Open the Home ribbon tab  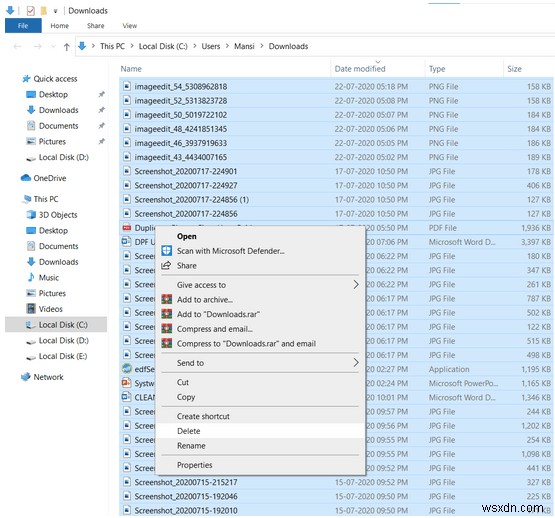click(59, 25)
